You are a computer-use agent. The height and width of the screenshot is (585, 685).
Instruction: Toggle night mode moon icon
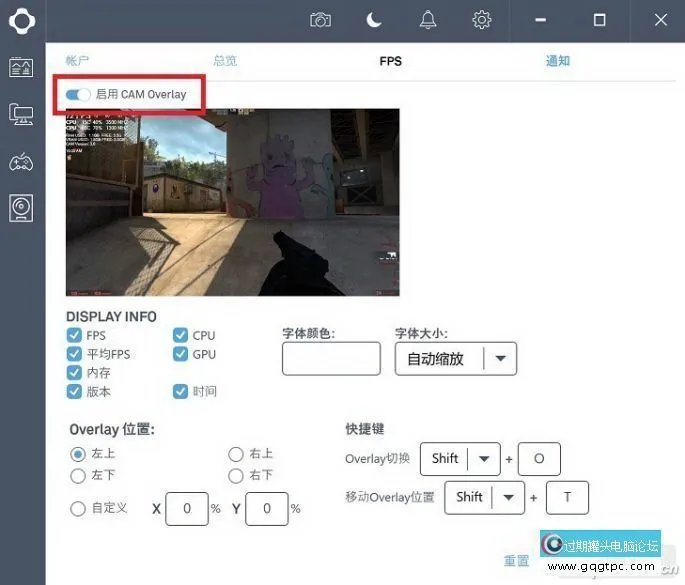click(374, 20)
